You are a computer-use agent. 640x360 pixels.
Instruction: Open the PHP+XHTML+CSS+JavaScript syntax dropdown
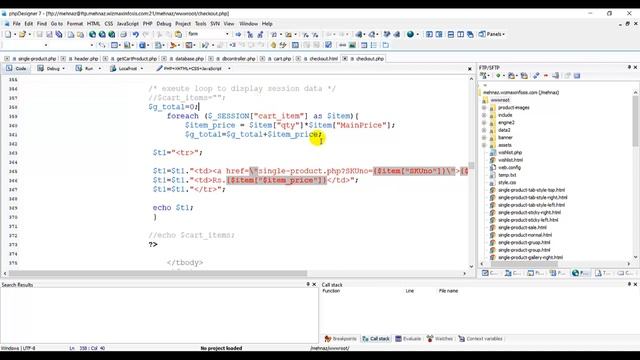tap(229, 69)
